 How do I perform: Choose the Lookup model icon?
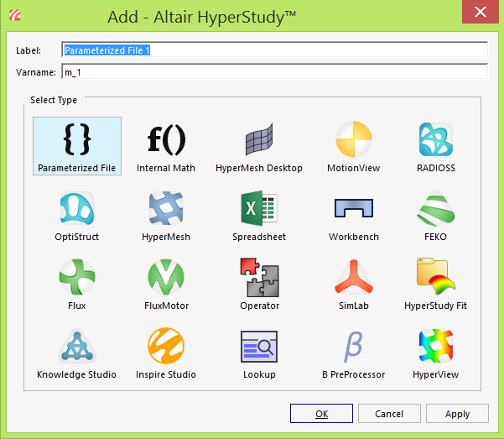tap(259, 347)
